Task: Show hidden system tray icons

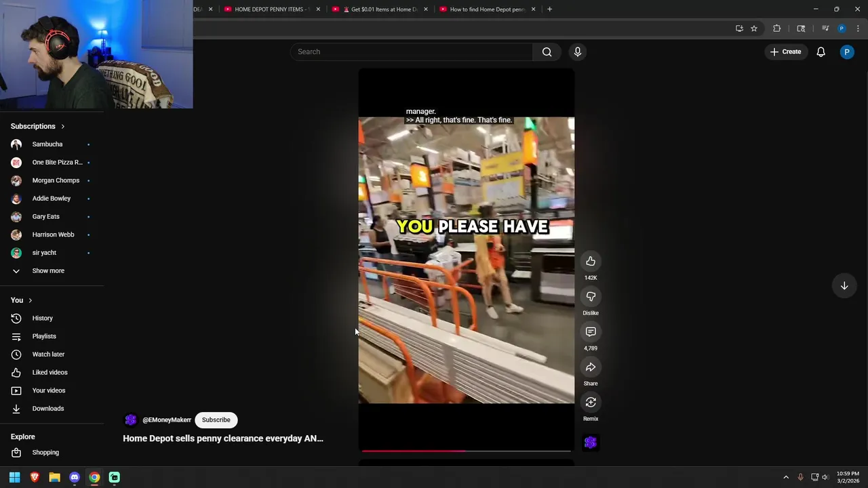Action: [x=786, y=477]
